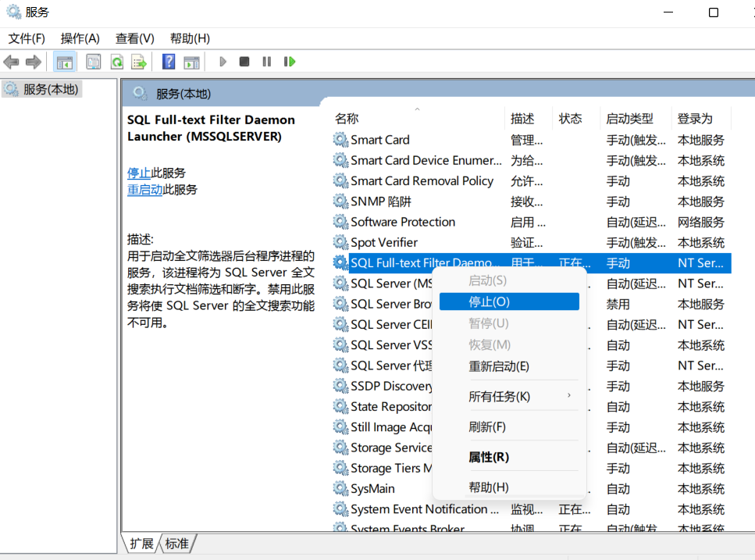Screen dimensions: 755x560
Task: Click the Restart service icon
Action: (x=290, y=62)
